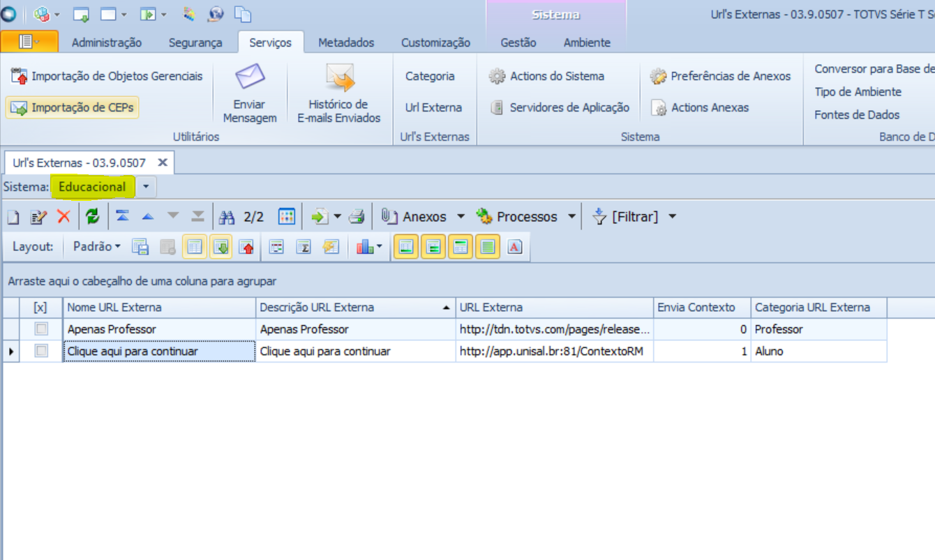The height and width of the screenshot is (560, 935).
Task: Refresh the list with the green arrows icon
Action: coord(93,217)
